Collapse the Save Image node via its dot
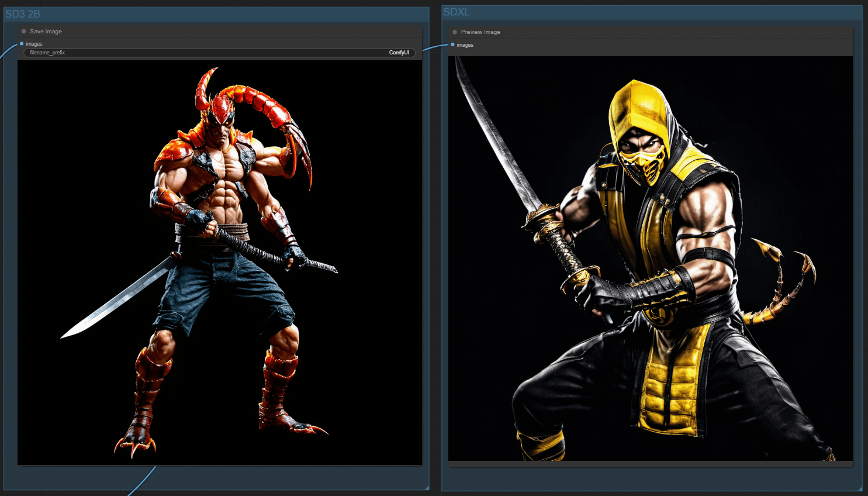This screenshot has height=496, width=868. click(24, 32)
